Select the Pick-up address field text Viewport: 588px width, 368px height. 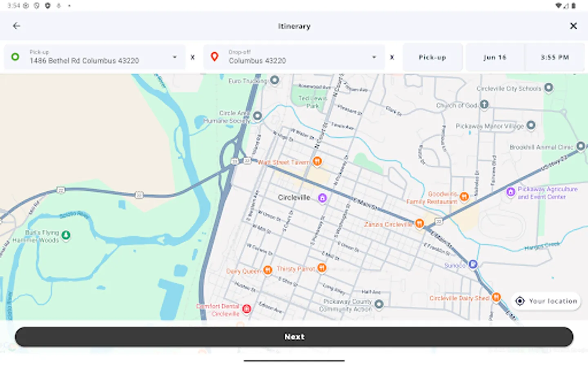[x=84, y=61]
